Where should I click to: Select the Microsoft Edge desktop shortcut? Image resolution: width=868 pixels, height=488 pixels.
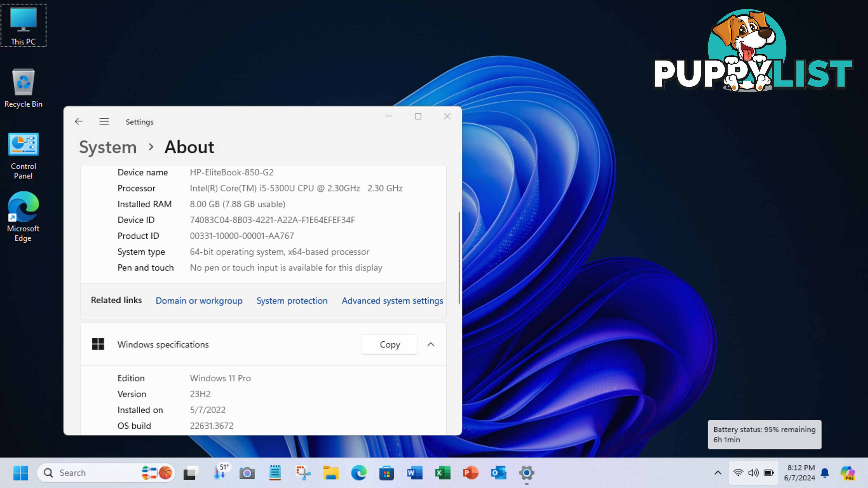tap(23, 217)
